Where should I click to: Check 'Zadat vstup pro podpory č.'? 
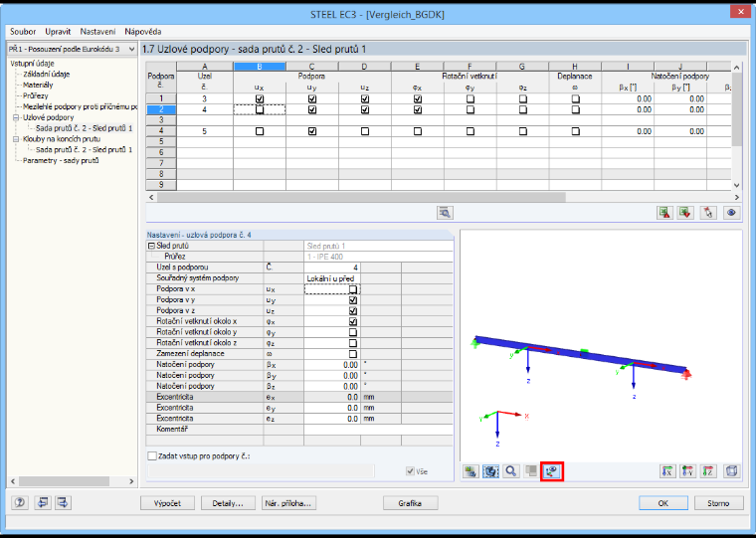(x=152, y=456)
